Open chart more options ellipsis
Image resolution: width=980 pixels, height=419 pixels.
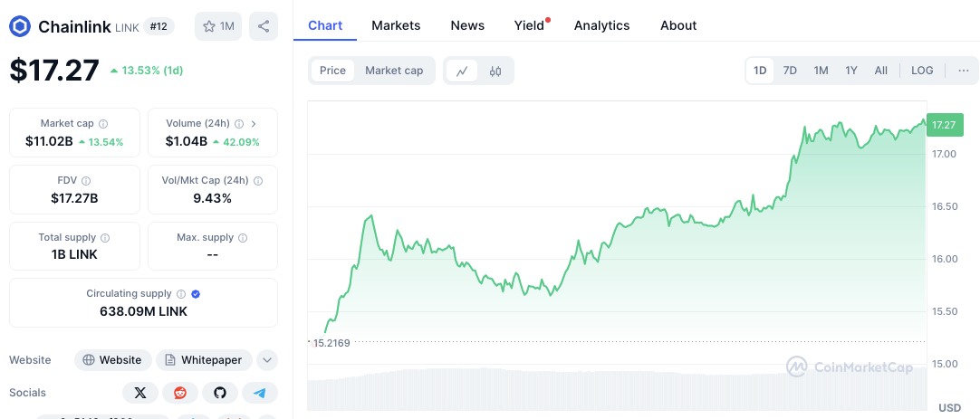964,71
